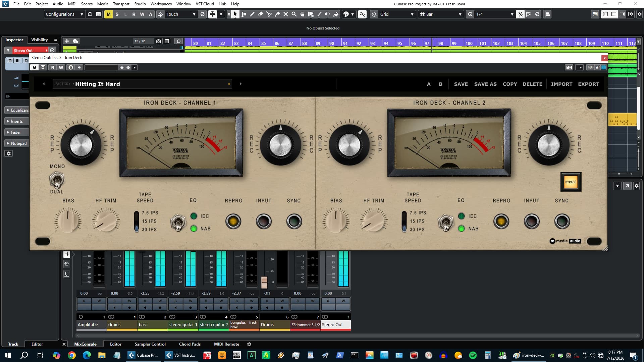The width and height of the screenshot is (644, 362).
Task: Expand the Fader inspector section
Action: coord(17,132)
